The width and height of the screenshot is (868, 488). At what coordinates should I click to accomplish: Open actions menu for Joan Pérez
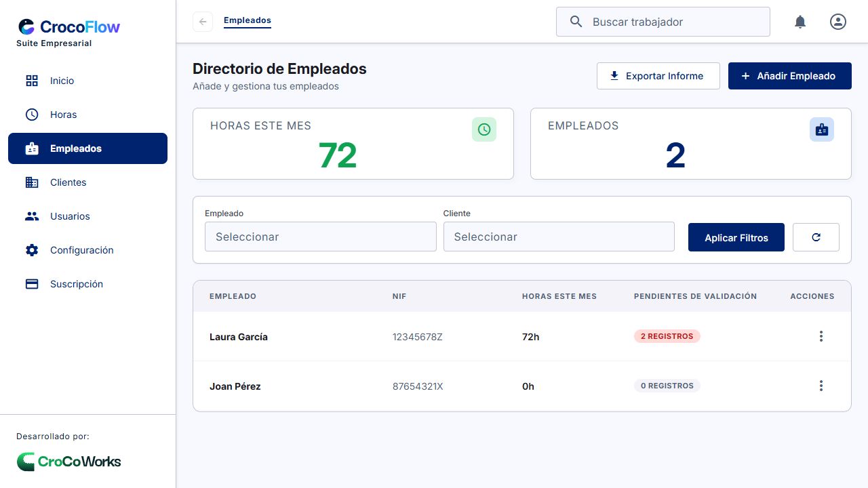pyautogui.click(x=821, y=386)
